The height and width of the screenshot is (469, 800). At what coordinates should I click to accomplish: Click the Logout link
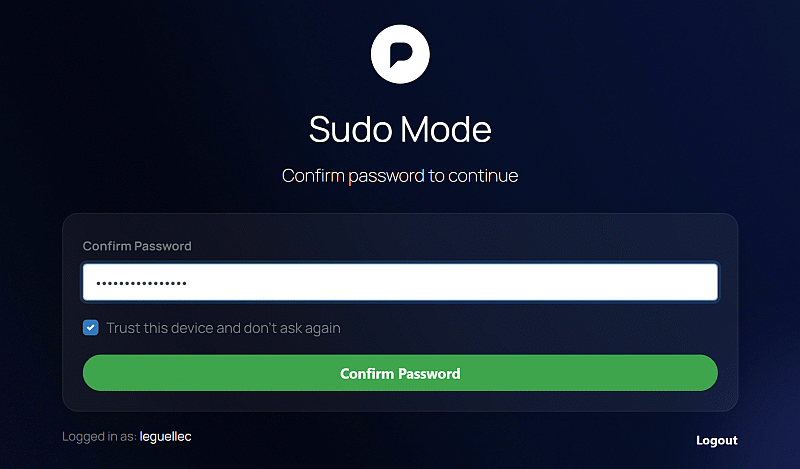click(x=716, y=440)
